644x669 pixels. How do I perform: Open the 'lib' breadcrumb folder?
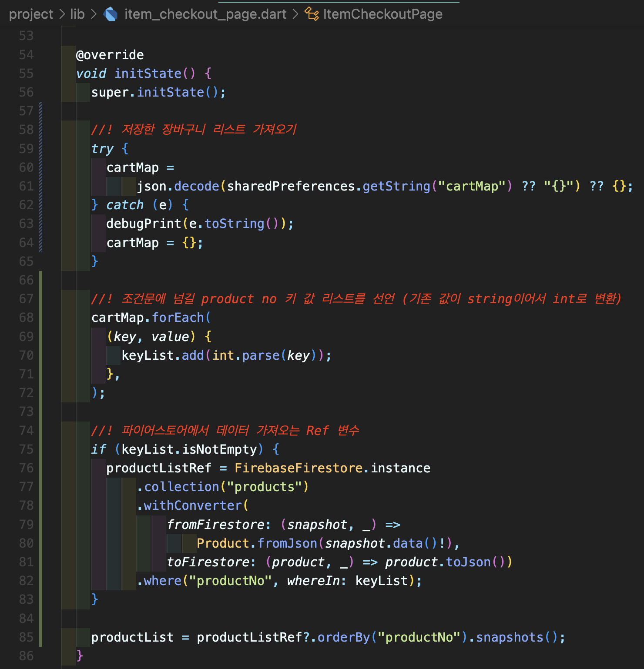click(x=77, y=14)
